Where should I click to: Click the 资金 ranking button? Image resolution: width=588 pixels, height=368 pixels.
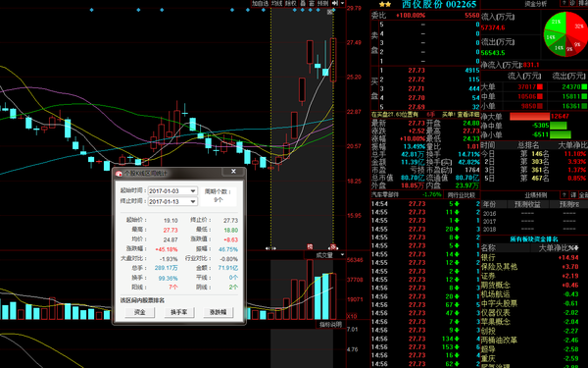(x=140, y=312)
